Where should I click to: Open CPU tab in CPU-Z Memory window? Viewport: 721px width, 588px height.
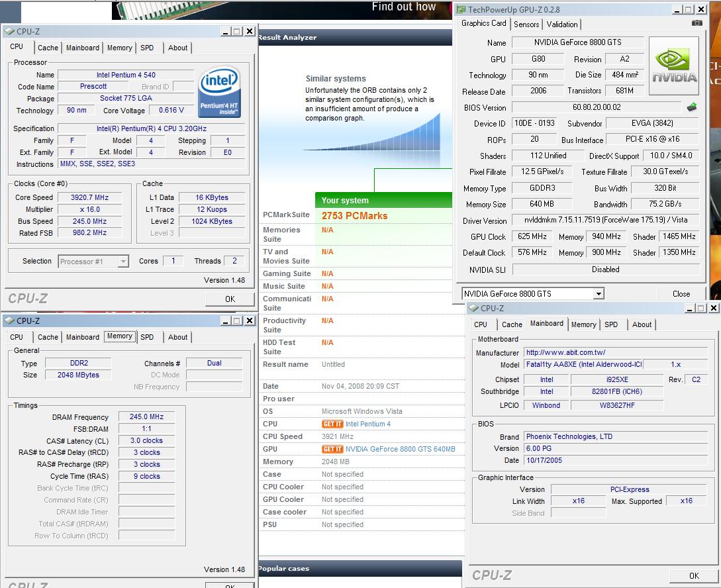coord(17,337)
